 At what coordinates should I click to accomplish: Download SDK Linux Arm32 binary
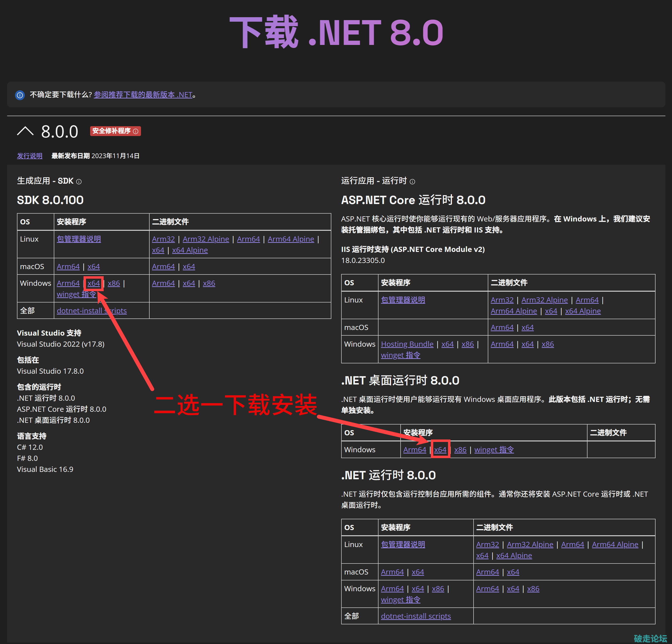[x=164, y=239]
